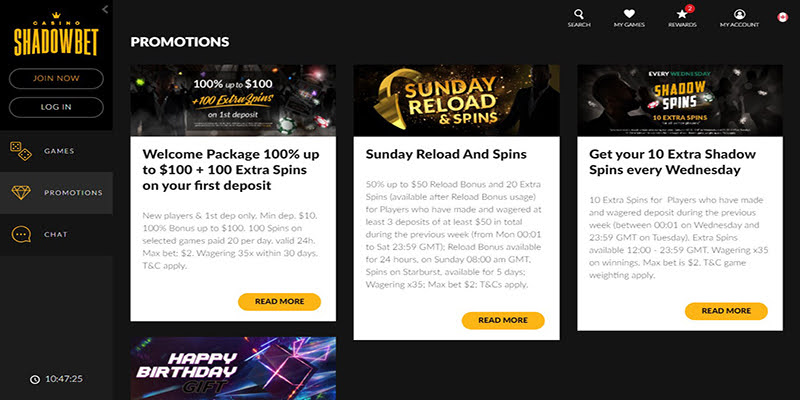The width and height of the screenshot is (800, 400).
Task: Open My Games heart icon
Action: tap(629, 14)
